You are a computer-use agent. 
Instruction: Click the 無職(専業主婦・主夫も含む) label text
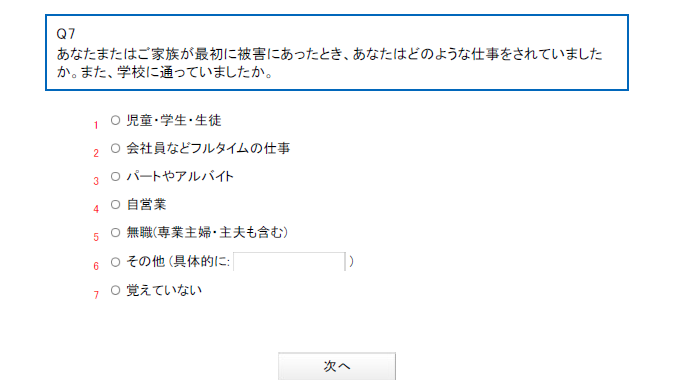207,232
